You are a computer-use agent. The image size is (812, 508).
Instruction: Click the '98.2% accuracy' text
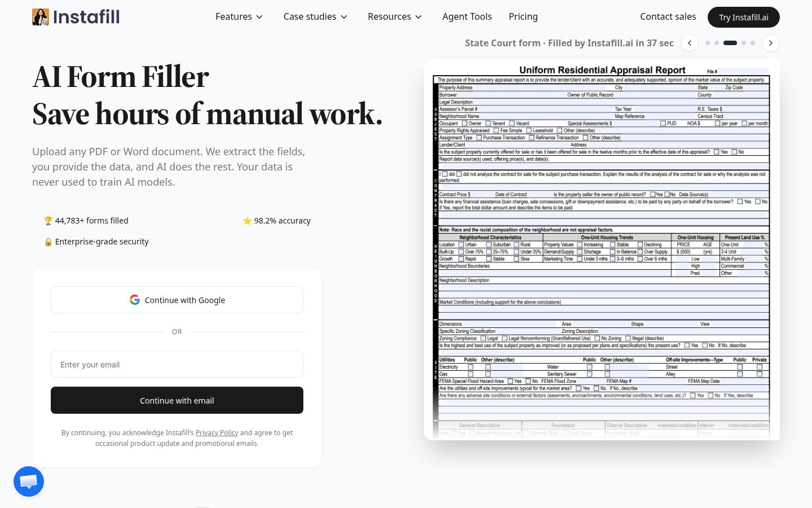(x=283, y=221)
